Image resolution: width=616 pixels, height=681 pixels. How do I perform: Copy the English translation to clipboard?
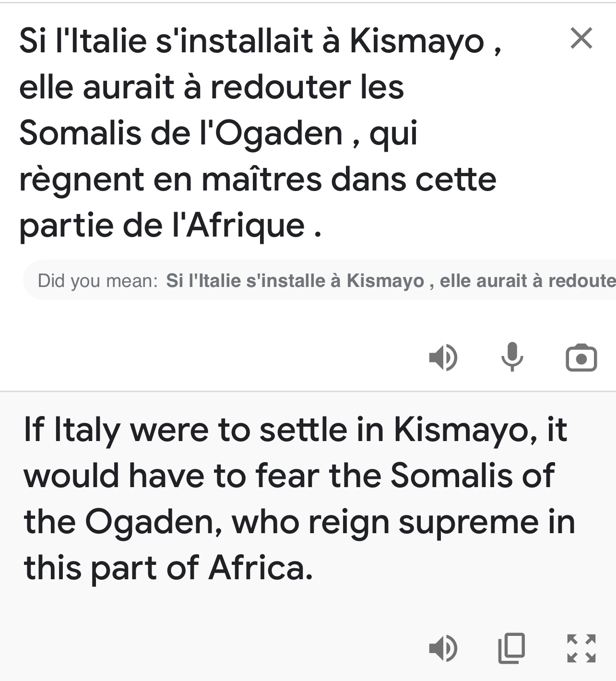(512, 648)
